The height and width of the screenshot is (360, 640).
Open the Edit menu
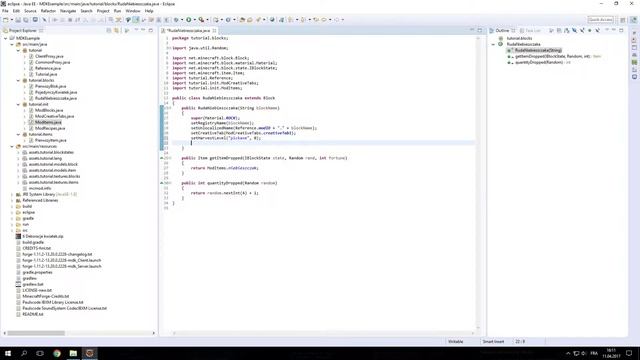coord(16,11)
